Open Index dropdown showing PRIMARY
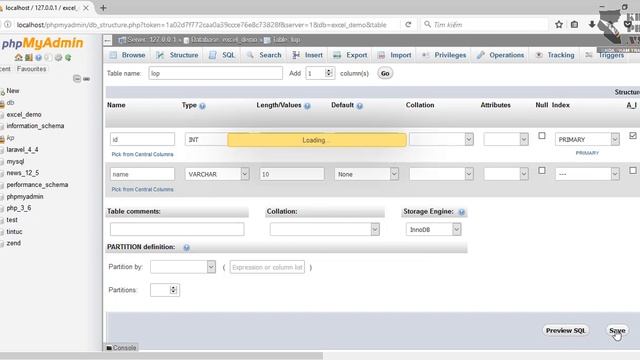This screenshot has height=360, width=640. [x=587, y=140]
